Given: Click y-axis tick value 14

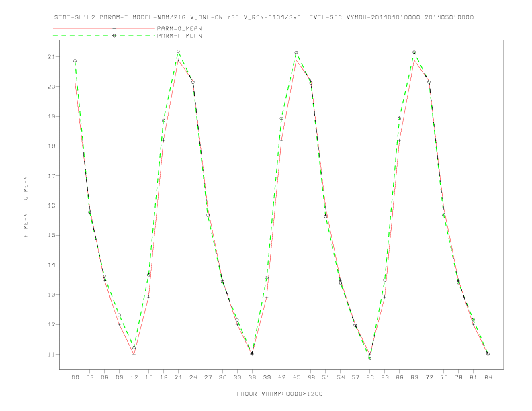Looking at the screenshot, I should click(51, 265).
